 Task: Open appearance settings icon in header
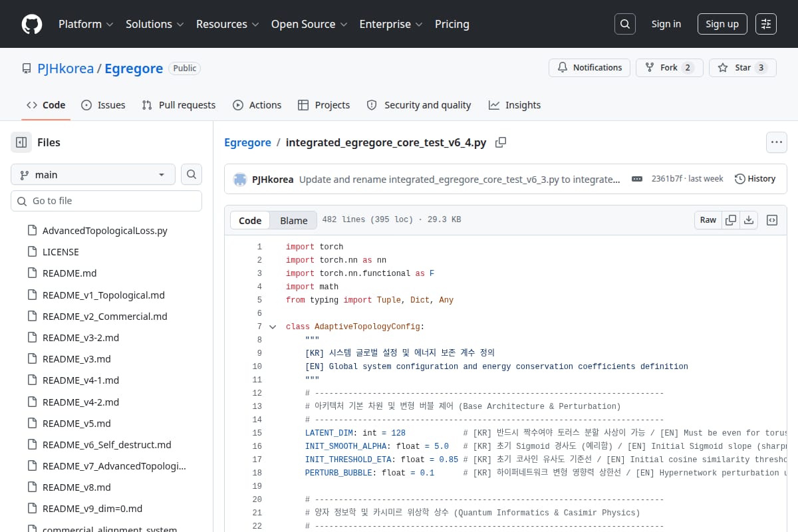(x=766, y=24)
